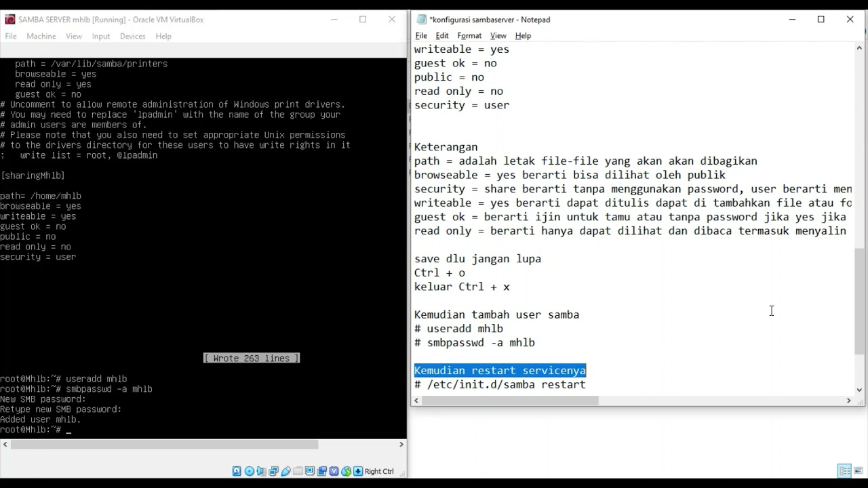Click the mouse integration icon in VirtualBox status bar

coord(347,471)
